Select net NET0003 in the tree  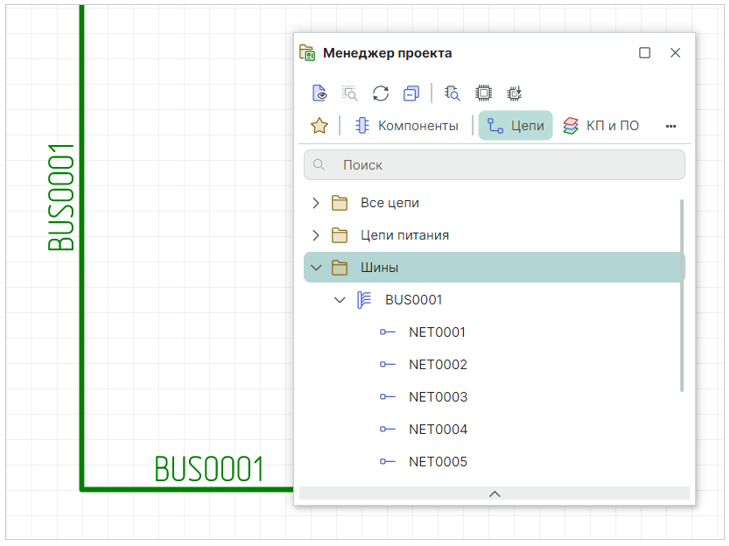click(438, 397)
